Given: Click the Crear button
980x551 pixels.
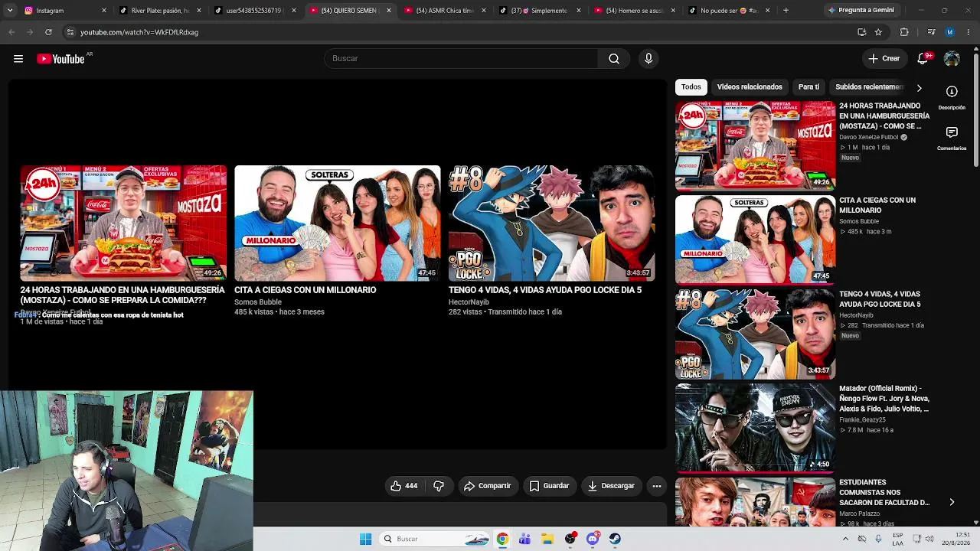Looking at the screenshot, I should click(884, 59).
